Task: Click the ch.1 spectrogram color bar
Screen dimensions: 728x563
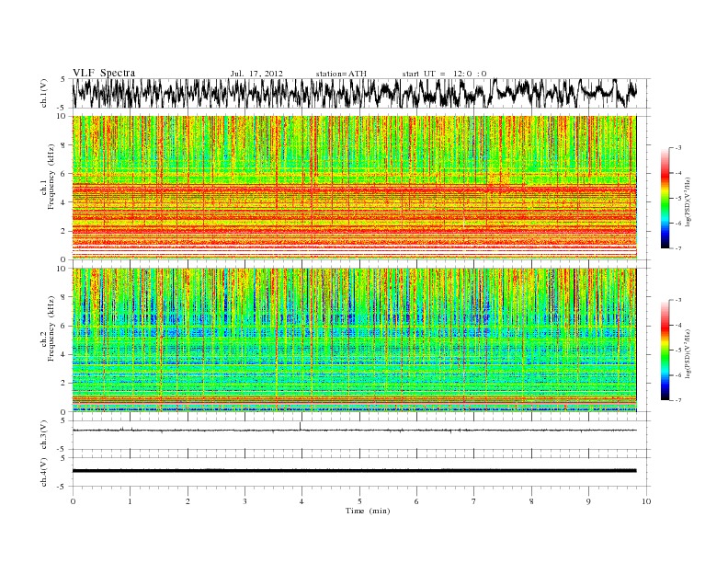Action: pos(665,198)
